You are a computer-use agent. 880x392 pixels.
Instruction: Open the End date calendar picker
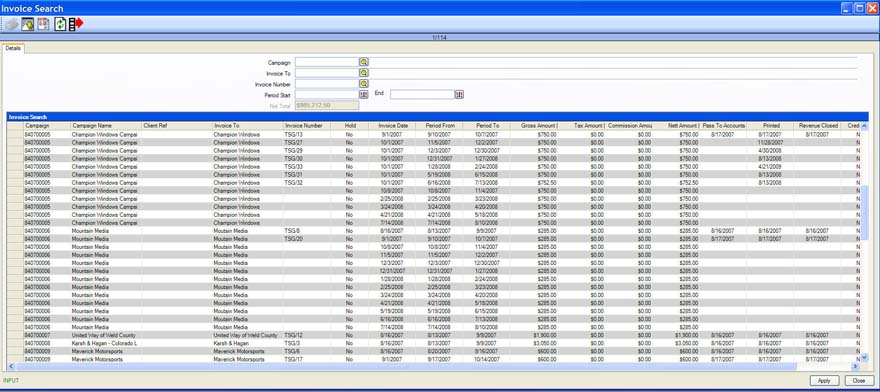click(459, 94)
